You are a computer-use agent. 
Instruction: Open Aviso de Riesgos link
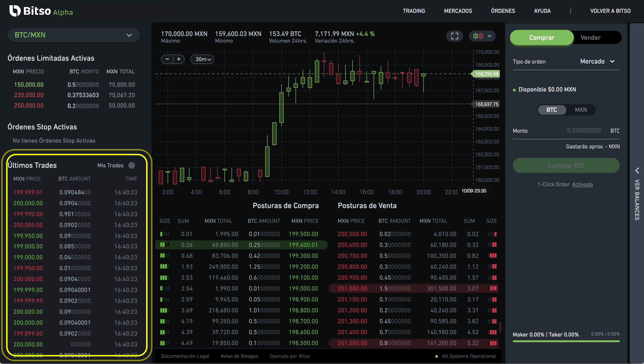tap(239, 356)
